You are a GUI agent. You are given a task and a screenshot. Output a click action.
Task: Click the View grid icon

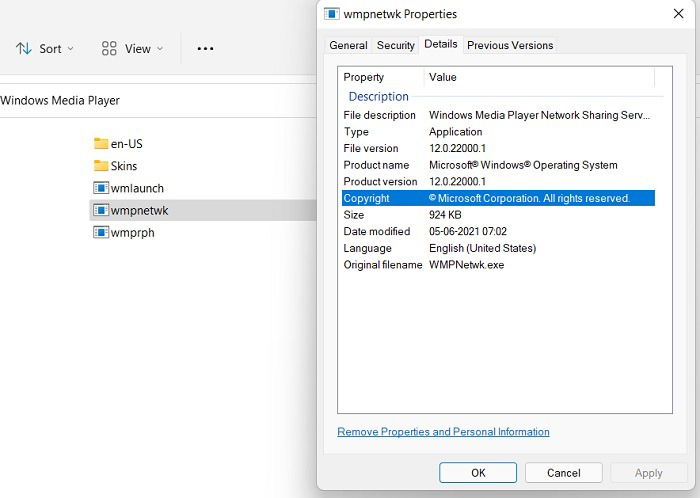click(109, 48)
